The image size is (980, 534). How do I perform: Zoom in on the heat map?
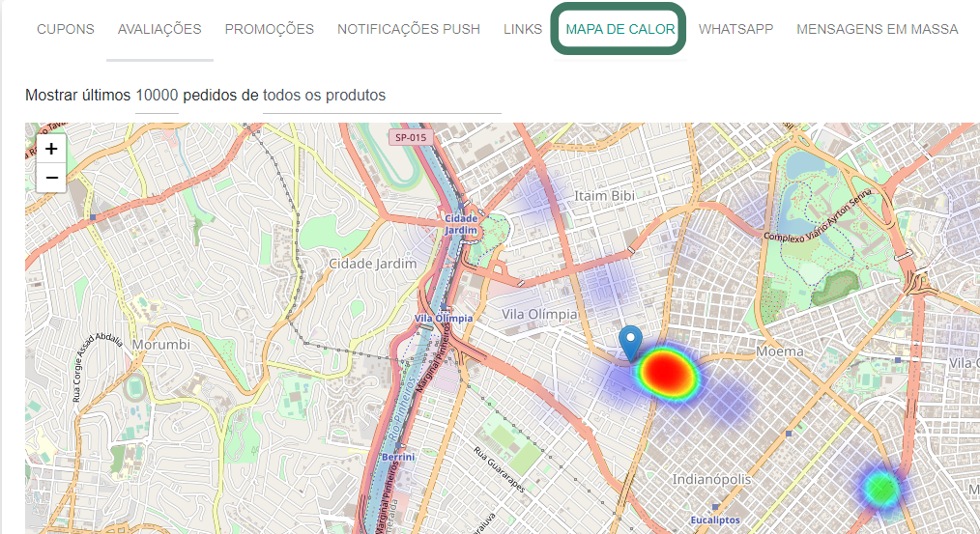51,149
